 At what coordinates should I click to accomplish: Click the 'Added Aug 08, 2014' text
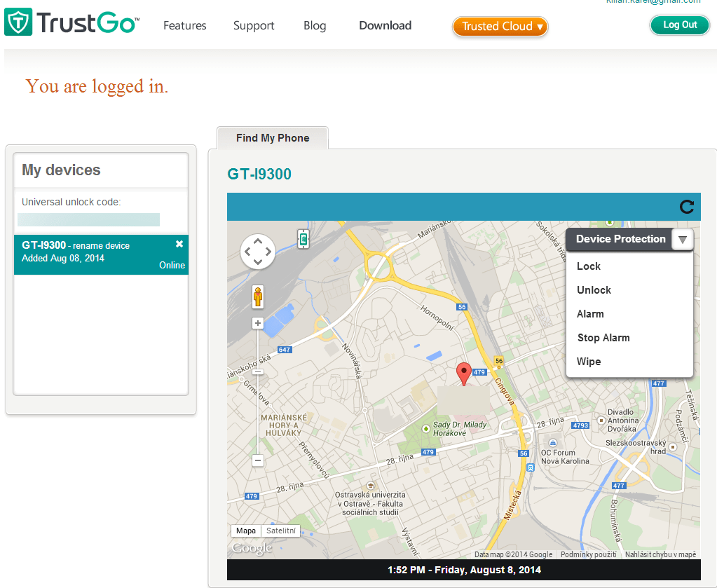click(63, 259)
